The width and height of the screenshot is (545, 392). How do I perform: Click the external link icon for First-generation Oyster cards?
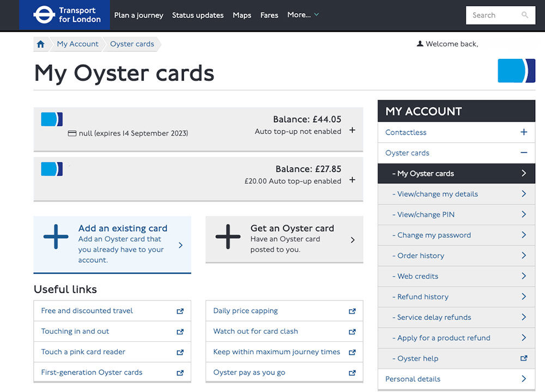click(180, 372)
